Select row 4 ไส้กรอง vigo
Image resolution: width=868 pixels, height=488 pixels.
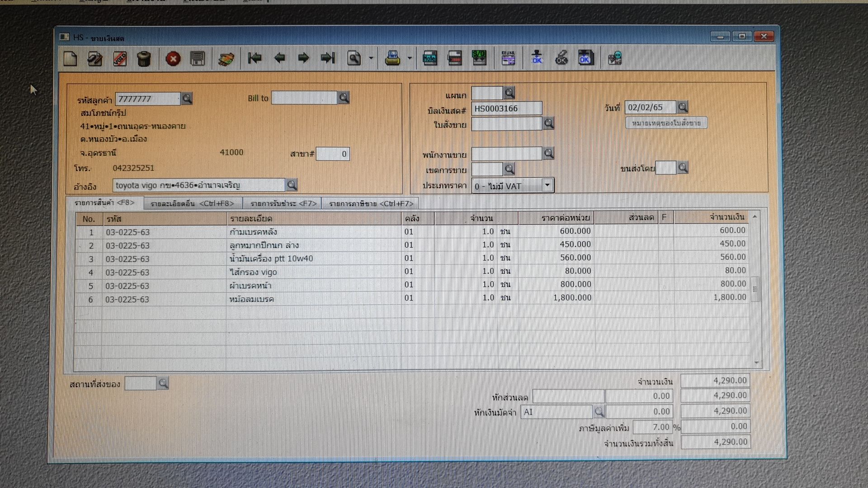411,272
